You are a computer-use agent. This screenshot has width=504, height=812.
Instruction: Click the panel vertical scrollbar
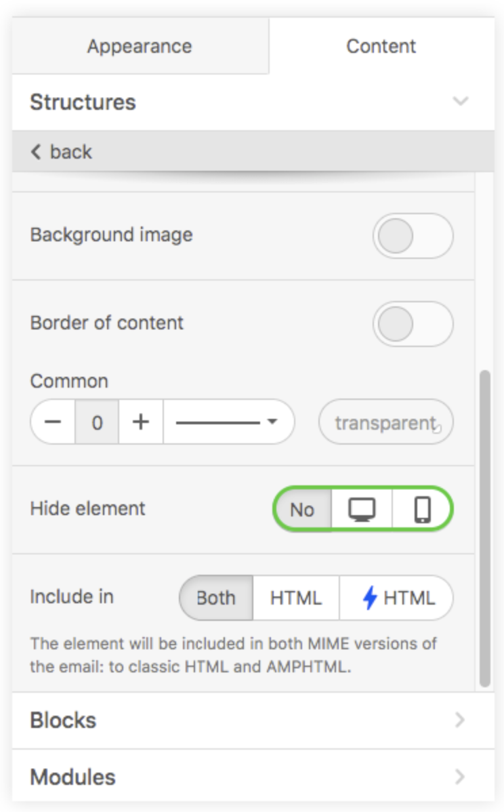click(x=484, y=528)
